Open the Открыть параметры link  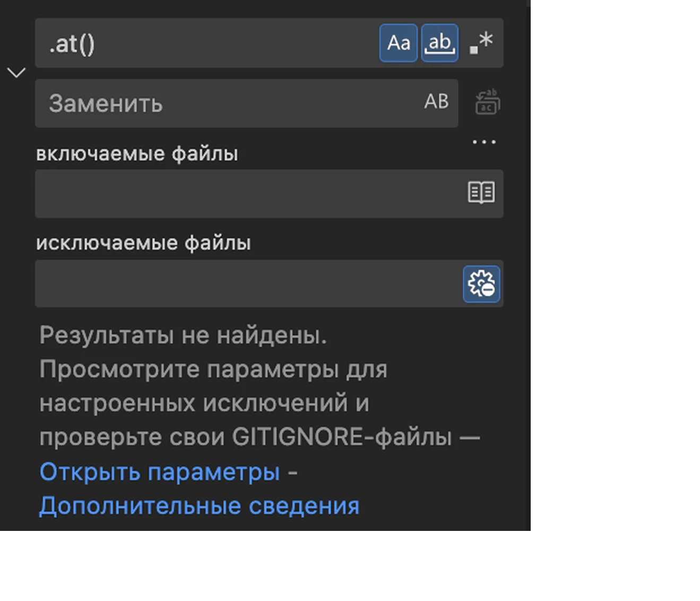coord(160,471)
